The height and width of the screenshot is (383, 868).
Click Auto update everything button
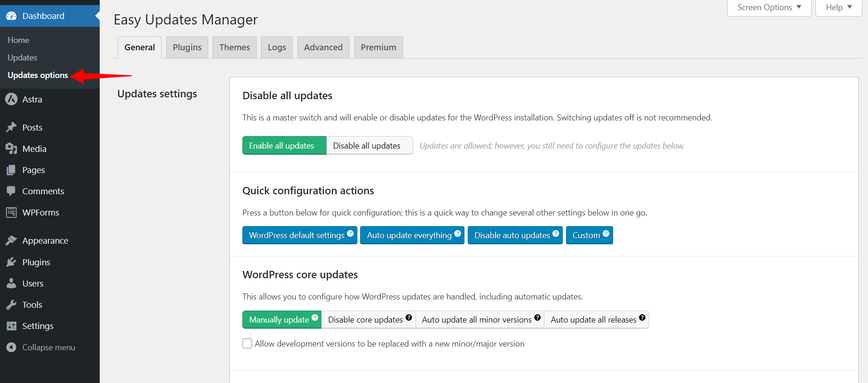pyautogui.click(x=412, y=235)
